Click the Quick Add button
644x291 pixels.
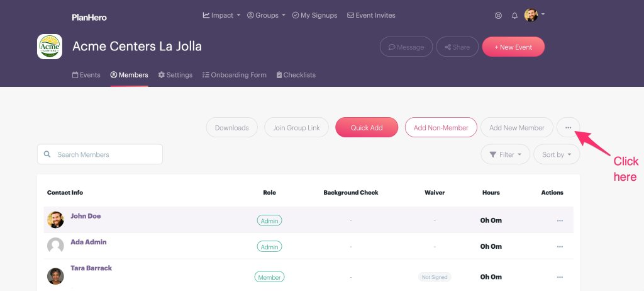coord(367,128)
